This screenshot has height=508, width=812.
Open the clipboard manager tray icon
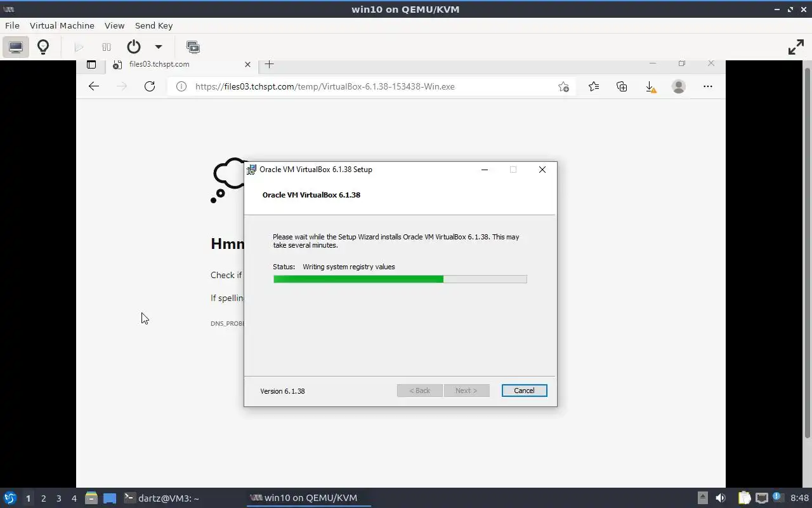(744, 498)
